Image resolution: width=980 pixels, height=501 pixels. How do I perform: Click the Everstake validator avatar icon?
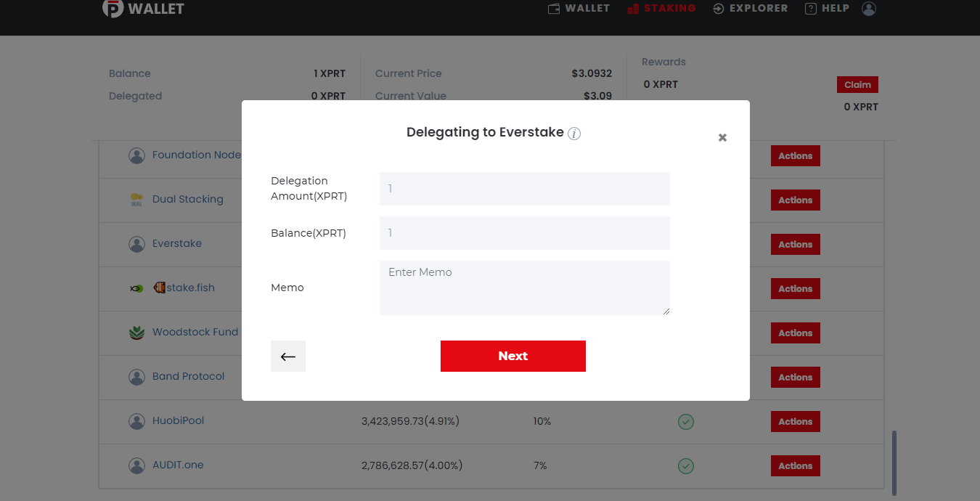coord(136,244)
